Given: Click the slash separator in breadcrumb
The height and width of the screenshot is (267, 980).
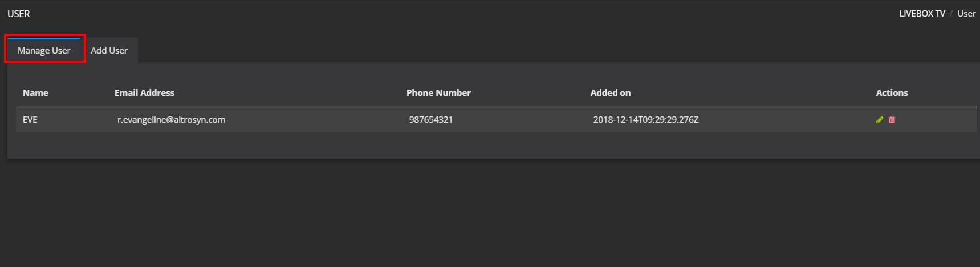Looking at the screenshot, I should coord(951,14).
